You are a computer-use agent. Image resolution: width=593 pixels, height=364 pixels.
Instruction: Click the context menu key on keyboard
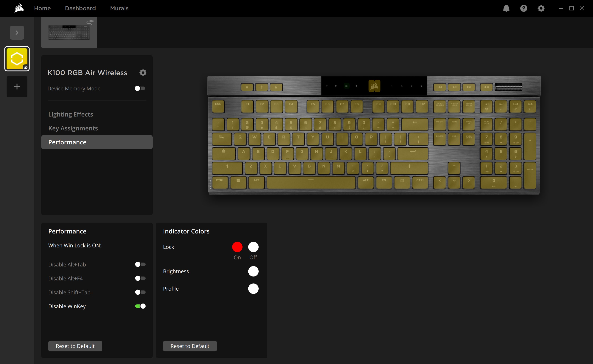(x=402, y=183)
